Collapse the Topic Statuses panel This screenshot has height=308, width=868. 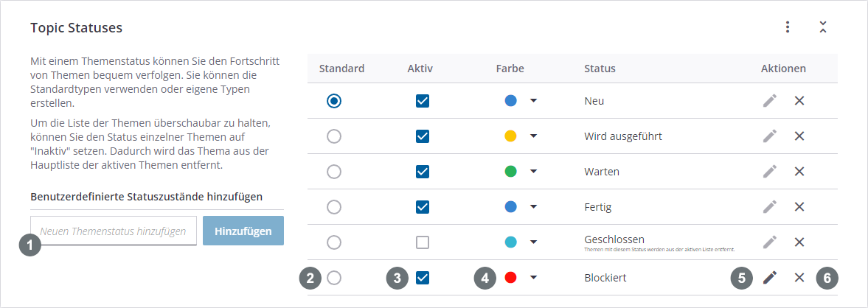(x=823, y=27)
